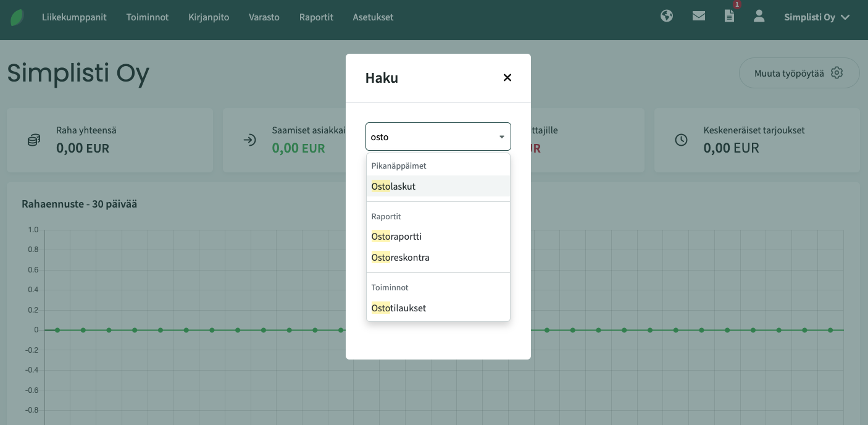Select Ostoraportti from search results
868x425 pixels.
point(438,237)
